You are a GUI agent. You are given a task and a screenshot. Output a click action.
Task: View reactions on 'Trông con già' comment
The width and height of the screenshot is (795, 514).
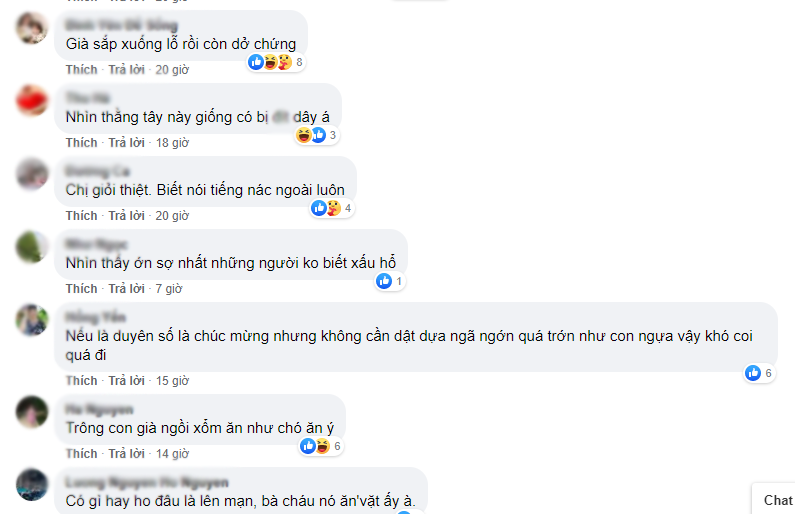[321, 446]
